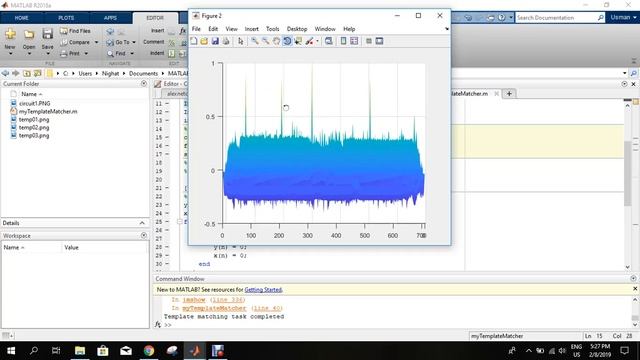This screenshot has width=640, height=360.
Task: Click the Find magnifier icon in NAVIGATE section
Action: 110,53
